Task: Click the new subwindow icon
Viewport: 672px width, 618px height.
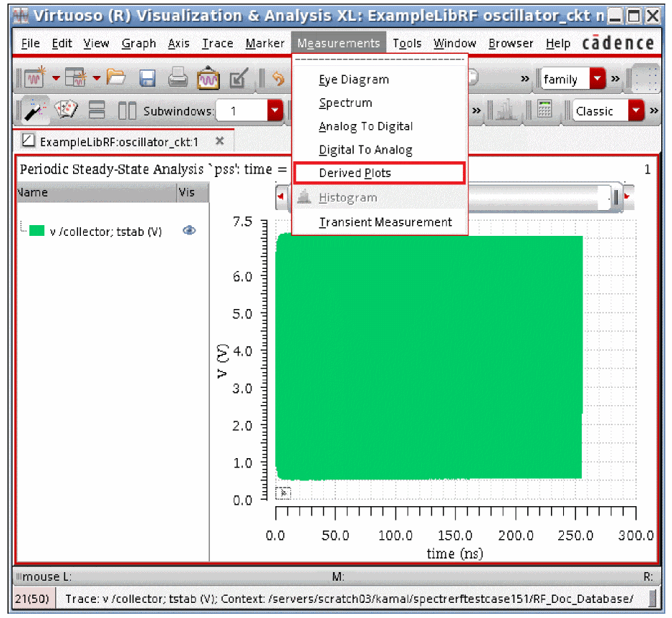Action: tap(75, 77)
